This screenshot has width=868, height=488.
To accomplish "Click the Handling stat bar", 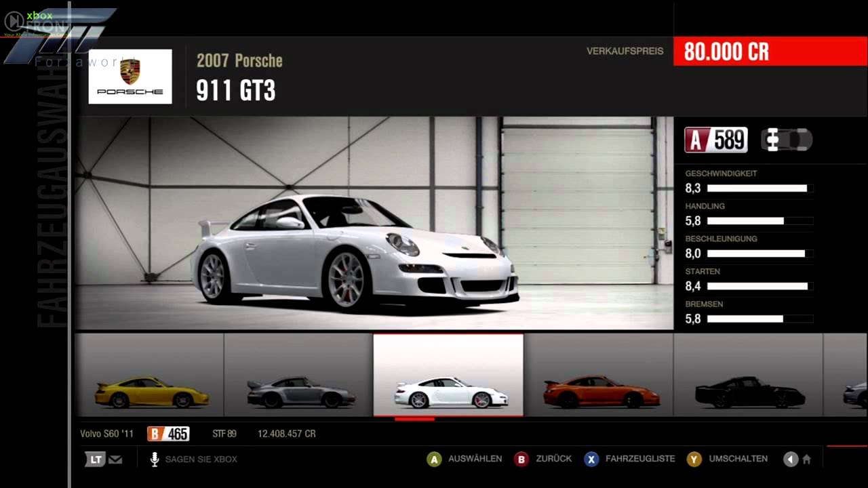I will coord(759,221).
